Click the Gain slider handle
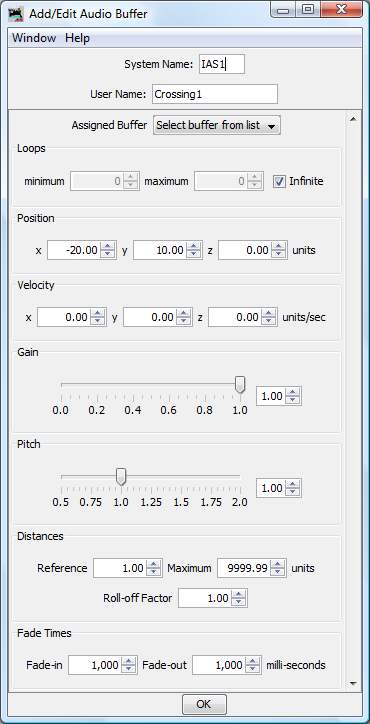Viewport: 370px width, 724px height. click(240, 385)
